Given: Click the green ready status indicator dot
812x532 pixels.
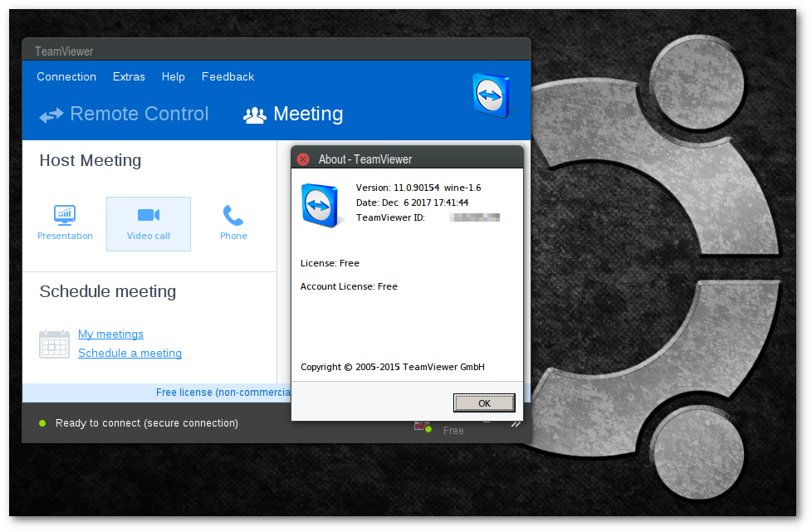Looking at the screenshot, I should pyautogui.click(x=42, y=423).
